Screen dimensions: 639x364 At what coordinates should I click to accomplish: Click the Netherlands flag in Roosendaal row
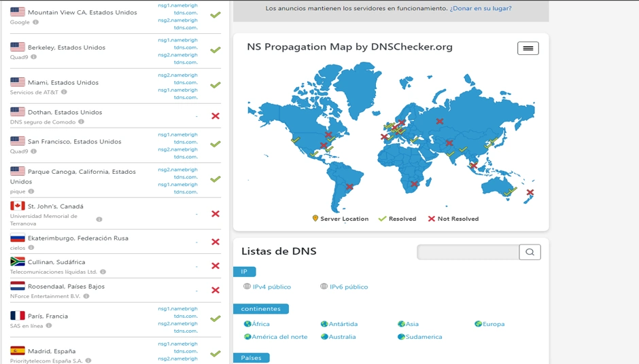click(x=18, y=286)
